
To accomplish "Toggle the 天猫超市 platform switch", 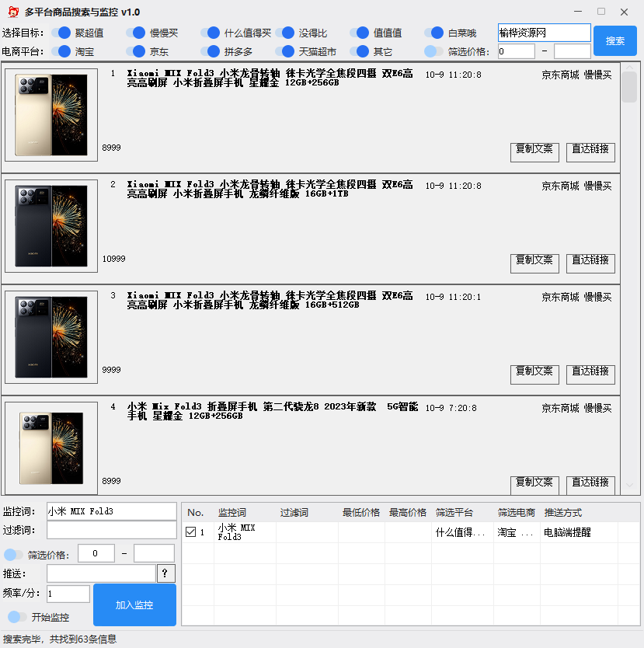I will click(x=285, y=51).
